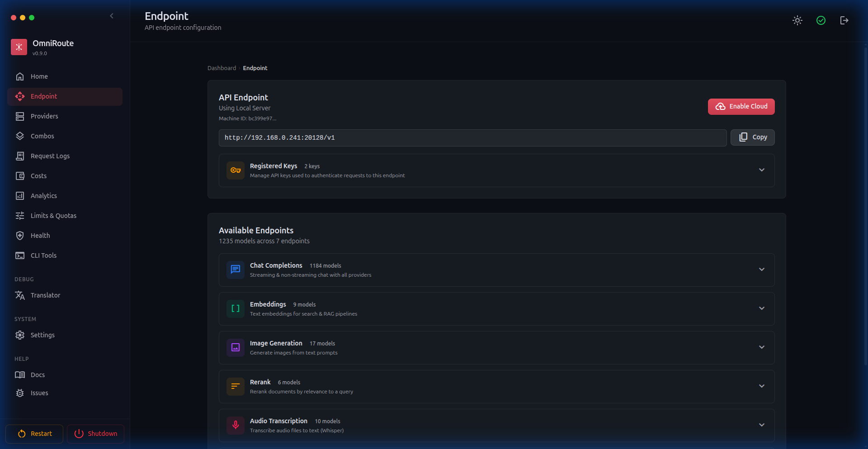
Task: Click the Image Generation picture icon
Action: [236, 348]
